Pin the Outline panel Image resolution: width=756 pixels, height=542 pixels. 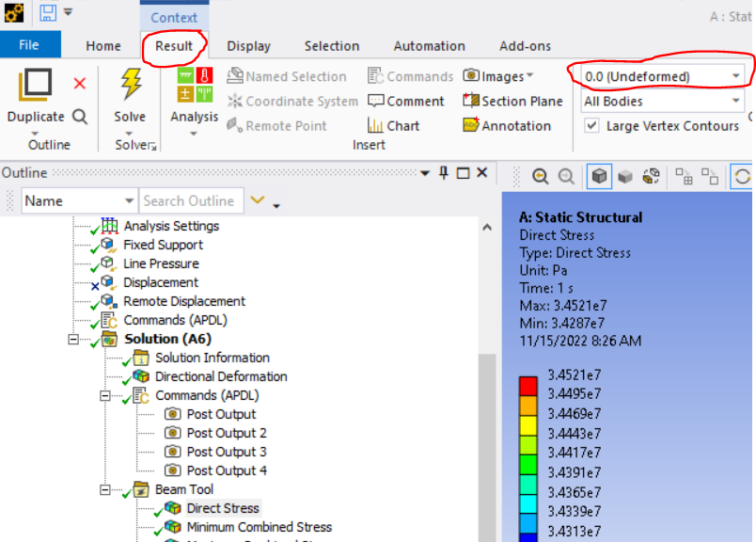[x=444, y=172]
